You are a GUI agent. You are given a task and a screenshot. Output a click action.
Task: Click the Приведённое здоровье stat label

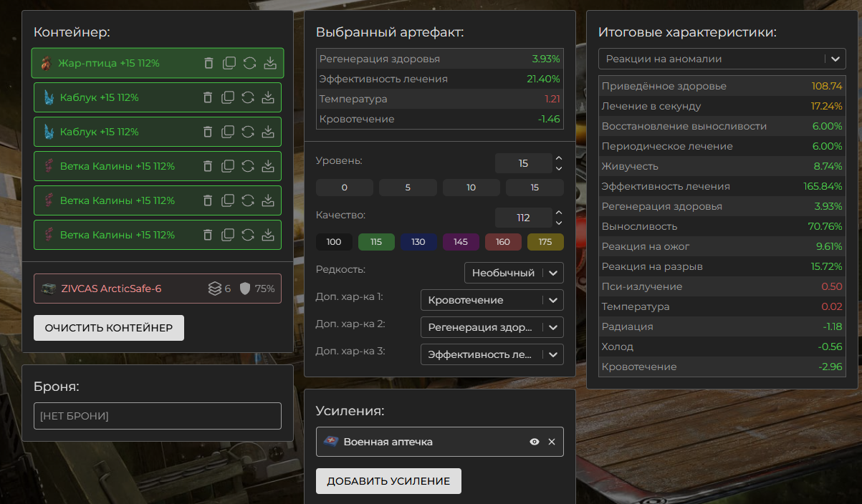[x=664, y=86]
